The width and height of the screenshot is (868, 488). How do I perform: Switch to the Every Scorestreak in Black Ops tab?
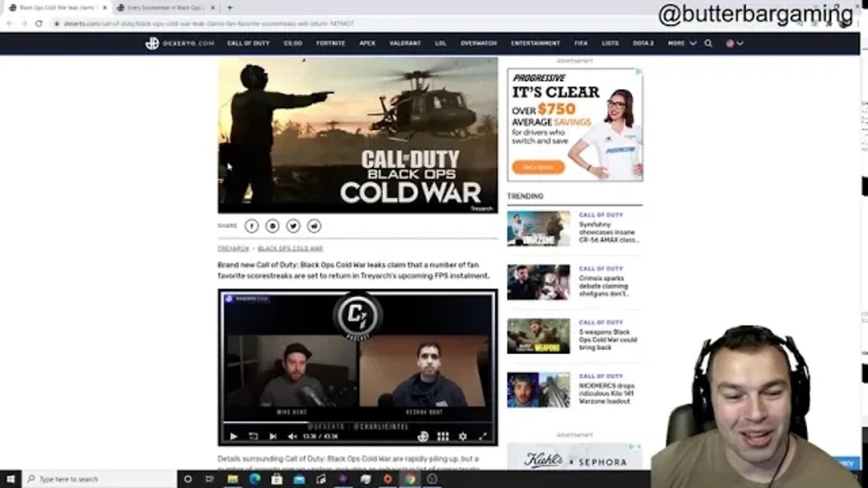tap(165, 7)
